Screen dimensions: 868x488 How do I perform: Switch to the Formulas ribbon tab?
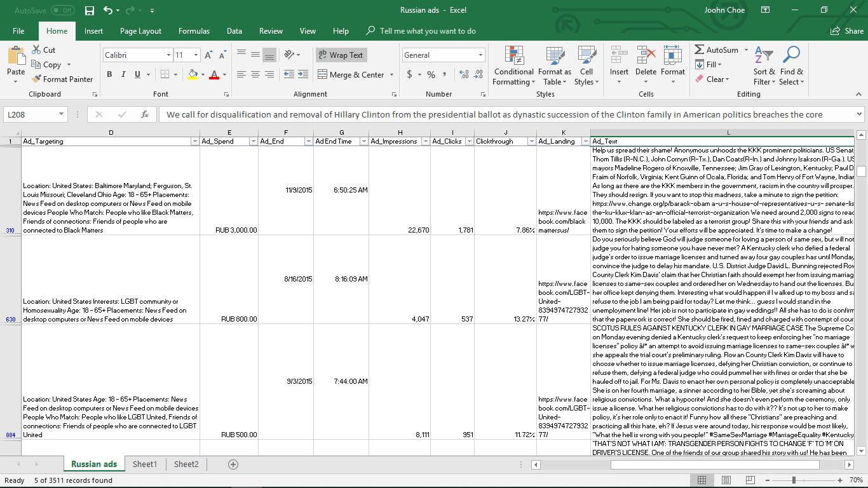point(194,30)
